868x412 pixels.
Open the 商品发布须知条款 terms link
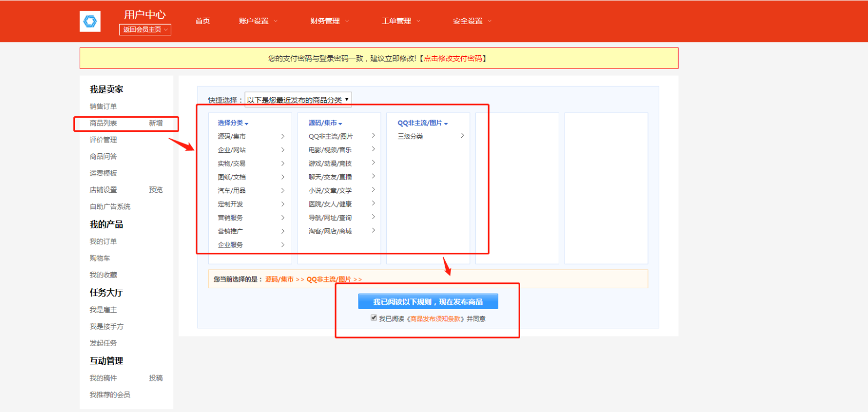point(436,319)
